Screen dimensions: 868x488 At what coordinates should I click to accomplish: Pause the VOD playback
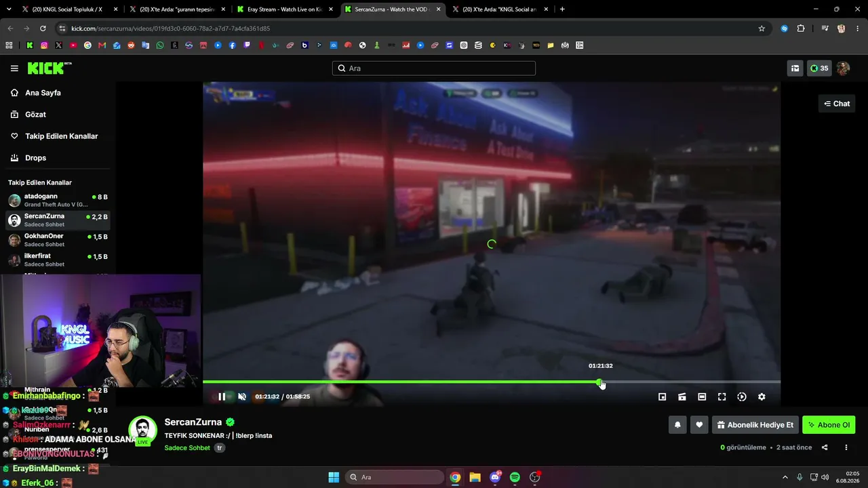pos(222,397)
